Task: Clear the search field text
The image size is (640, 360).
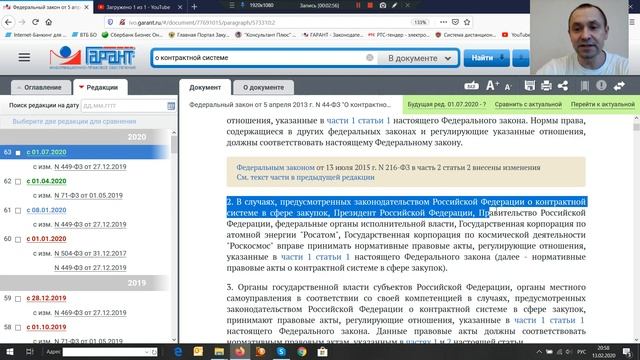Action: pyautogui.click(x=370, y=58)
